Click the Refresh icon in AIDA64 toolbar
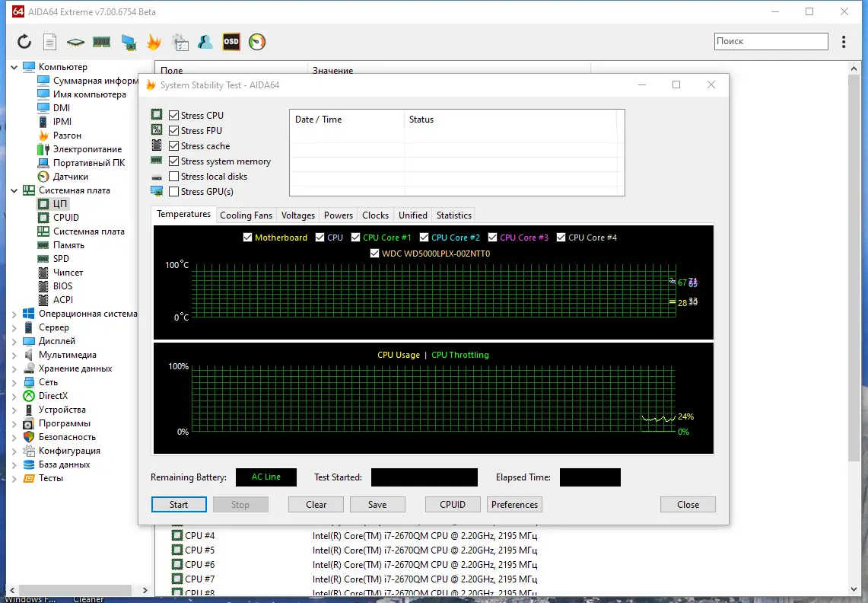Screen dimensions: 868x603 click(24, 42)
